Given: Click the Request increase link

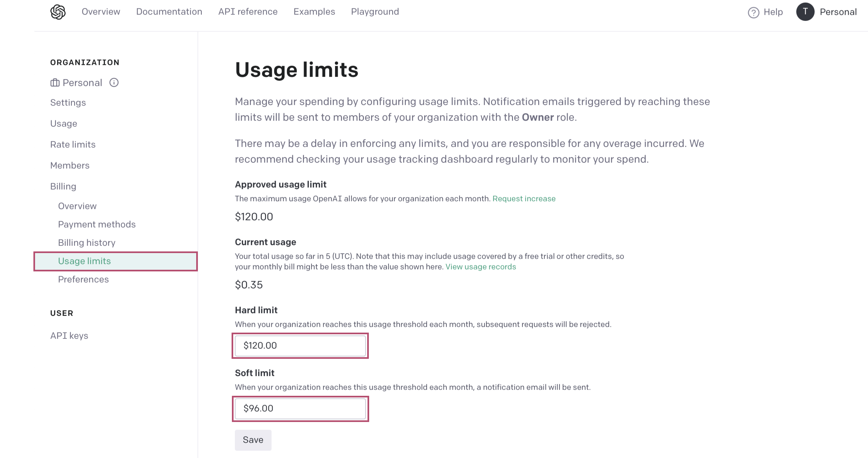Looking at the screenshot, I should (524, 199).
